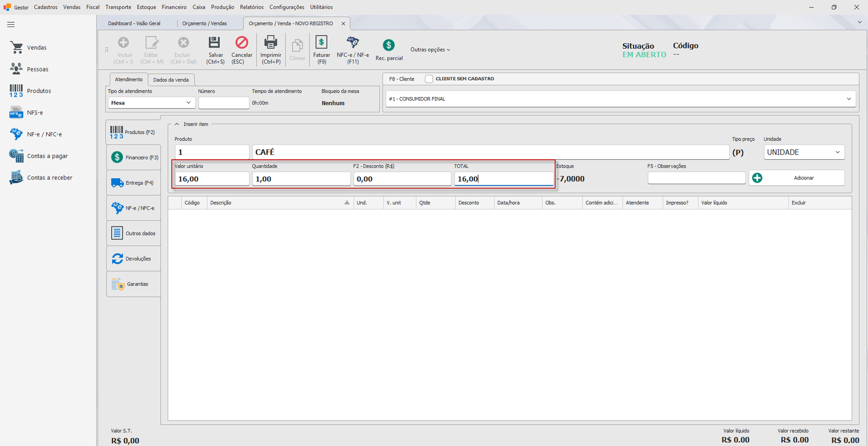The width and height of the screenshot is (868, 446).
Task: Save the record with Salvar (Ctrl+S)
Action: pyautogui.click(x=215, y=50)
